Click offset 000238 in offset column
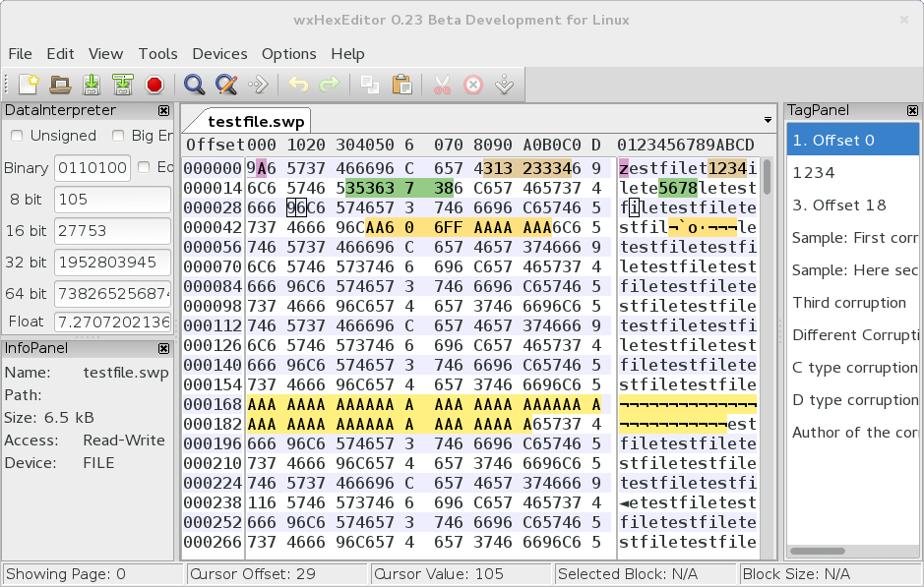Image resolution: width=924 pixels, height=587 pixels. click(x=213, y=502)
